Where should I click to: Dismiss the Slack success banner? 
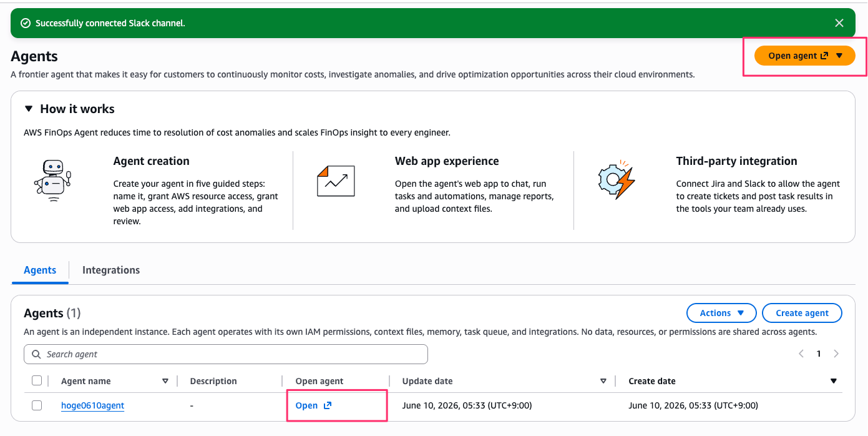[839, 23]
